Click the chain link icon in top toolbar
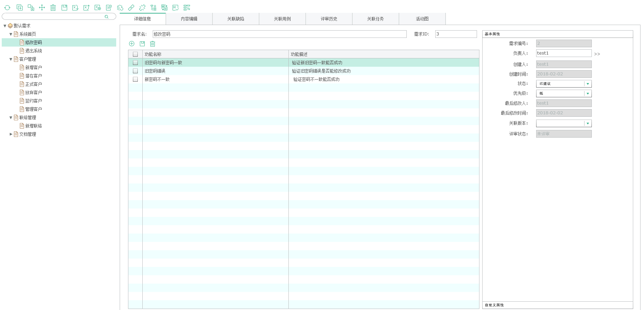The width and height of the screenshot is (644, 310). point(131,8)
